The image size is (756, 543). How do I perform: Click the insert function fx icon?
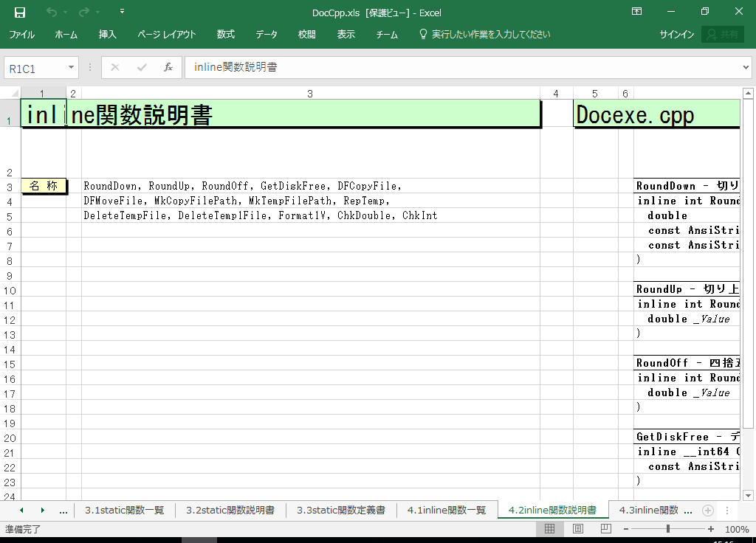click(168, 67)
